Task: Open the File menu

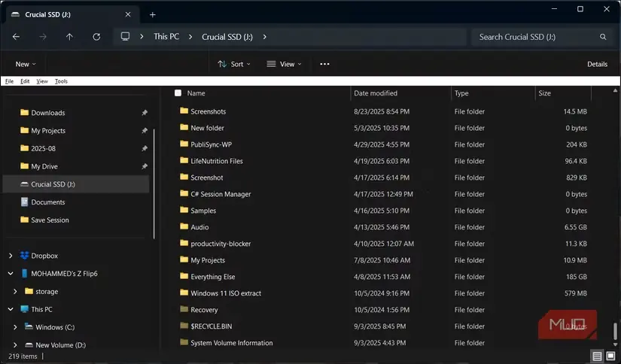Action: point(10,81)
